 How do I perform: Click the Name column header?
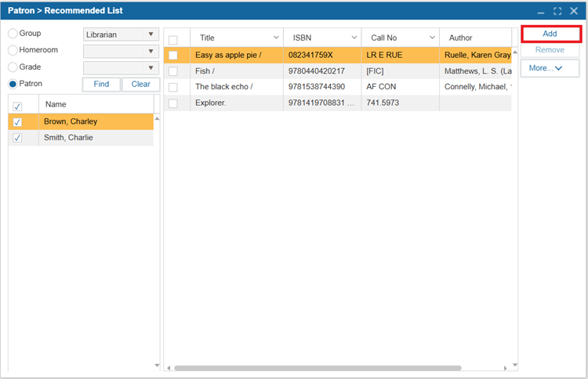point(96,104)
